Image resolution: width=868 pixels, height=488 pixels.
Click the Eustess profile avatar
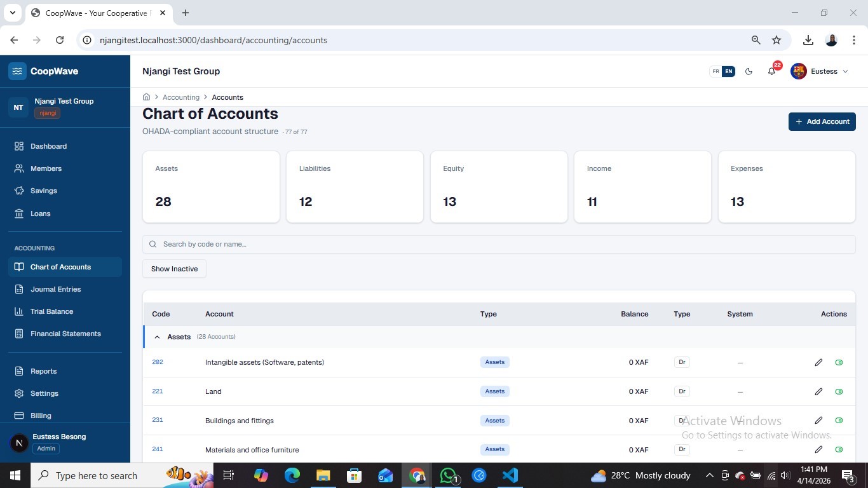(799, 71)
